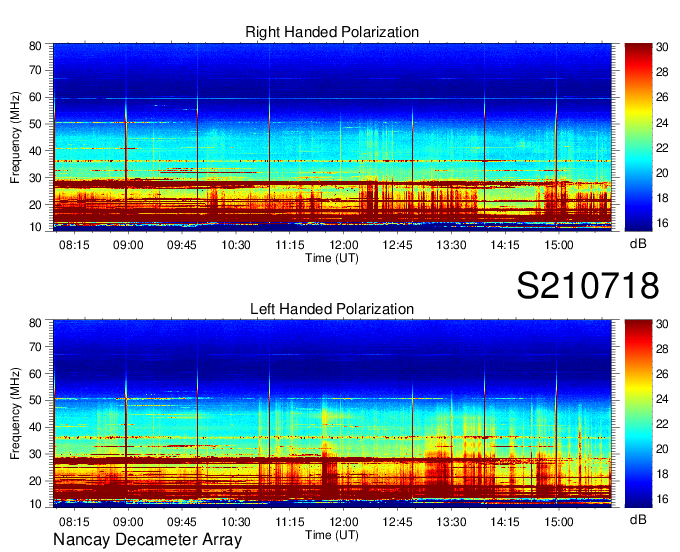Click 09:45 tick on Left Handed time axis
Screen dimensions: 680x552
tap(182, 522)
